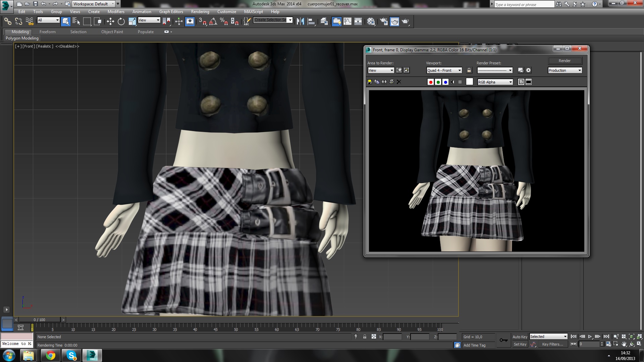Open the Rendering menu
This screenshot has height=362, width=644.
200,11
